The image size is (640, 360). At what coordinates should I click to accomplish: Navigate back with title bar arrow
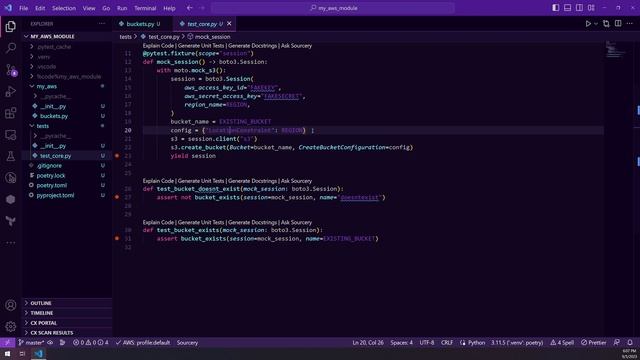[x=190, y=8]
